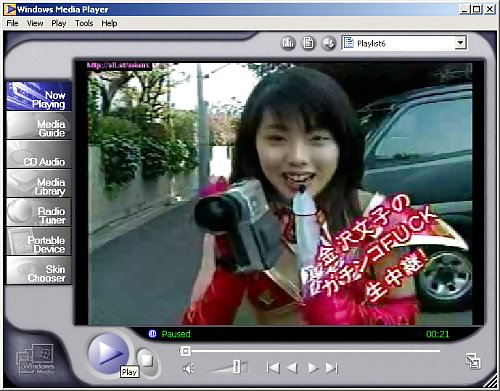Image resolution: width=500 pixels, height=391 pixels.
Task: Open the Tools menu
Action: point(84,23)
